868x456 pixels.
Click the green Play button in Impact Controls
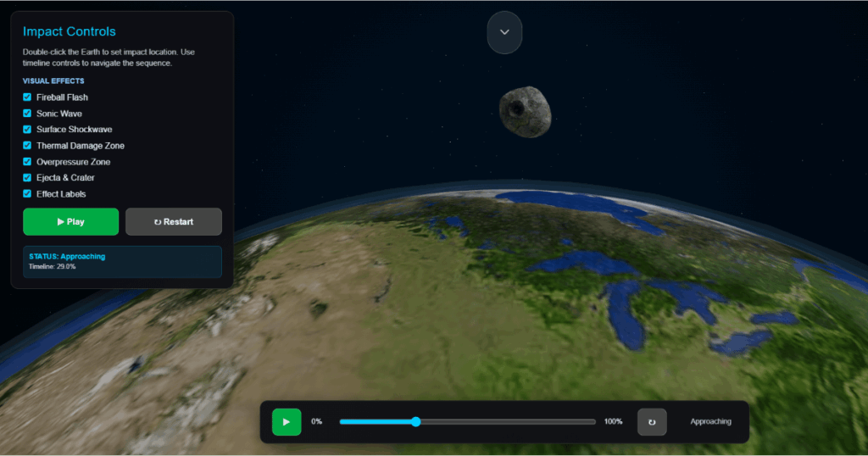pyautogui.click(x=71, y=222)
